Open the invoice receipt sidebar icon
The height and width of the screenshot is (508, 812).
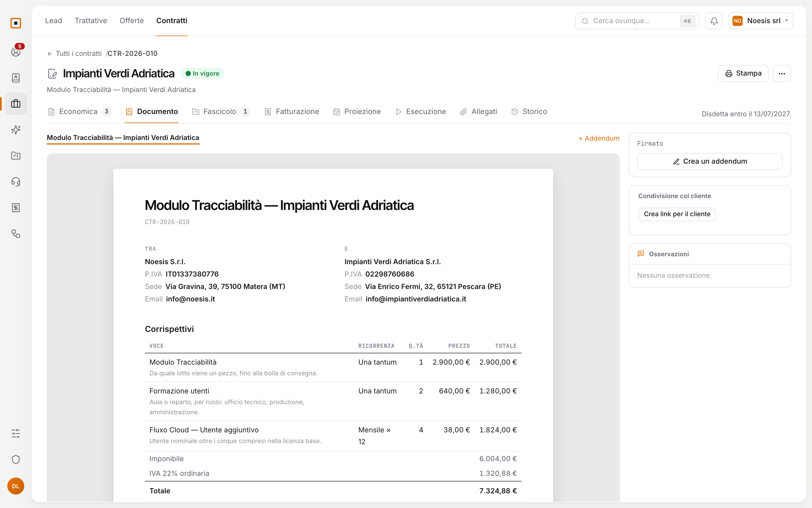coord(16,208)
